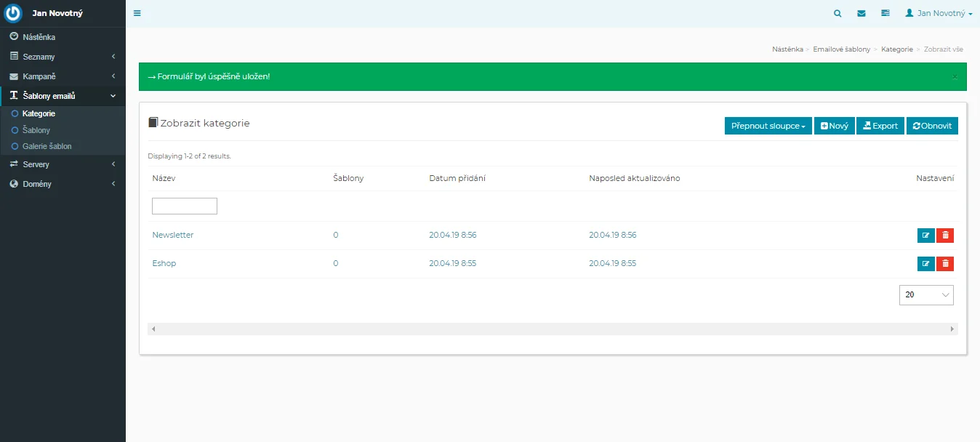Click the search icon in top bar
The width and height of the screenshot is (980, 442).
(x=838, y=13)
